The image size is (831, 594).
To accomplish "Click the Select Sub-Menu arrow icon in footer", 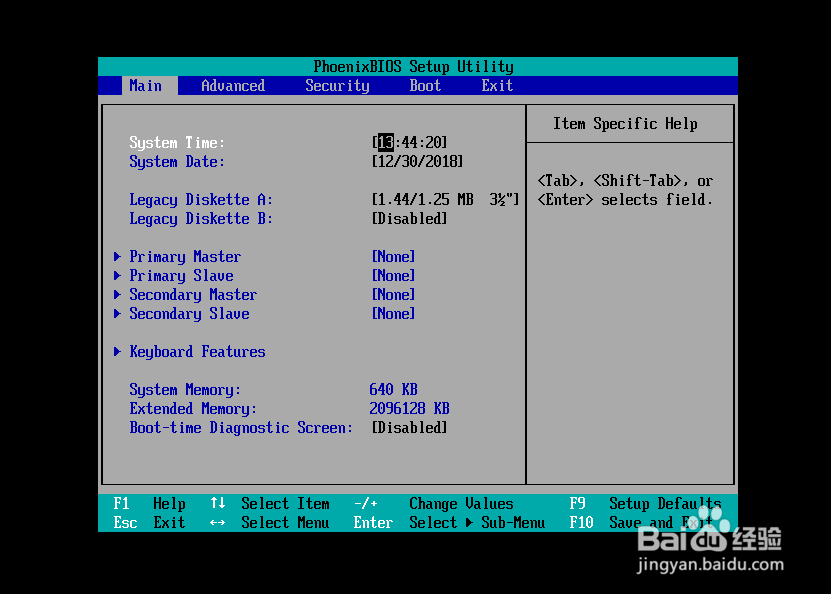I will point(469,522).
